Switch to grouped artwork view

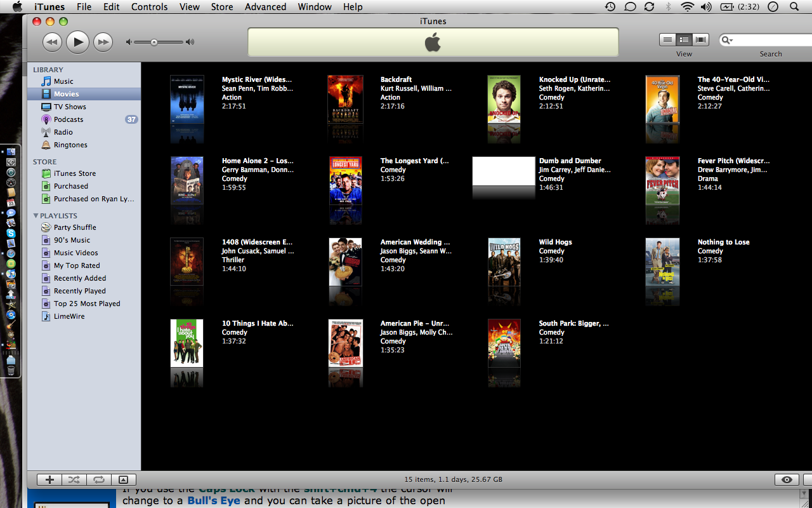(684, 39)
